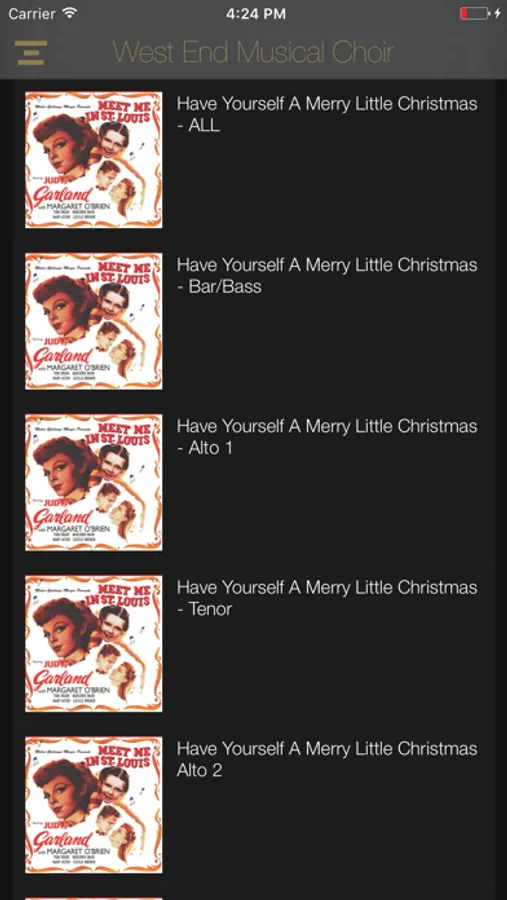Viewport: 507px width, 900px height.
Task: Select the Alto 2 track title
Action: pos(327,759)
